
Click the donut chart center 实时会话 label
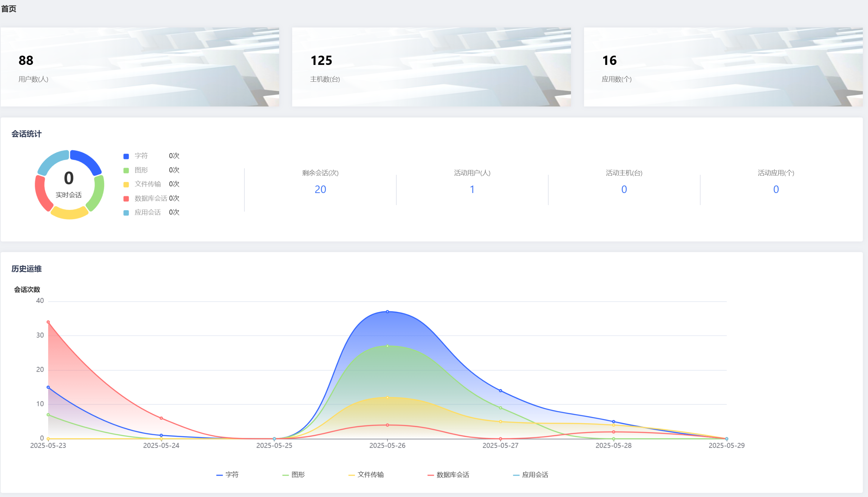(69, 195)
